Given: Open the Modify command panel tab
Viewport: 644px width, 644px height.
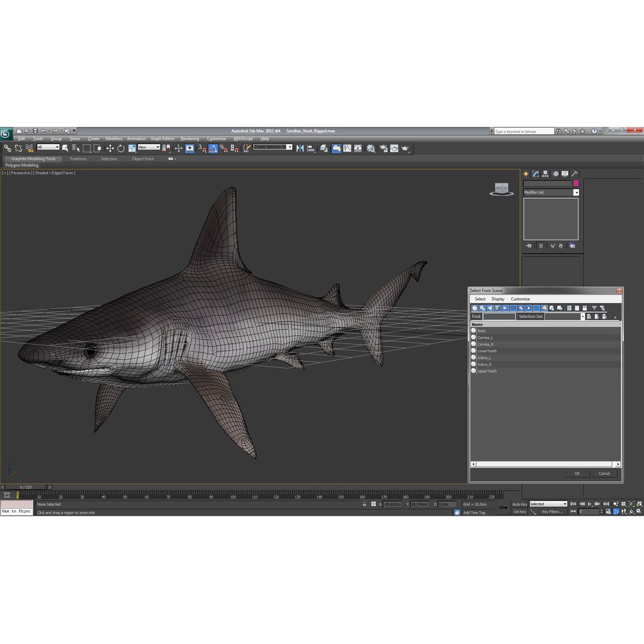Looking at the screenshot, I should point(535,174).
